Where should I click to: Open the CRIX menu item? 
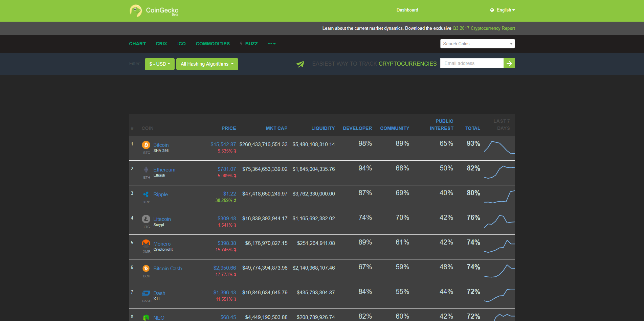tap(161, 44)
